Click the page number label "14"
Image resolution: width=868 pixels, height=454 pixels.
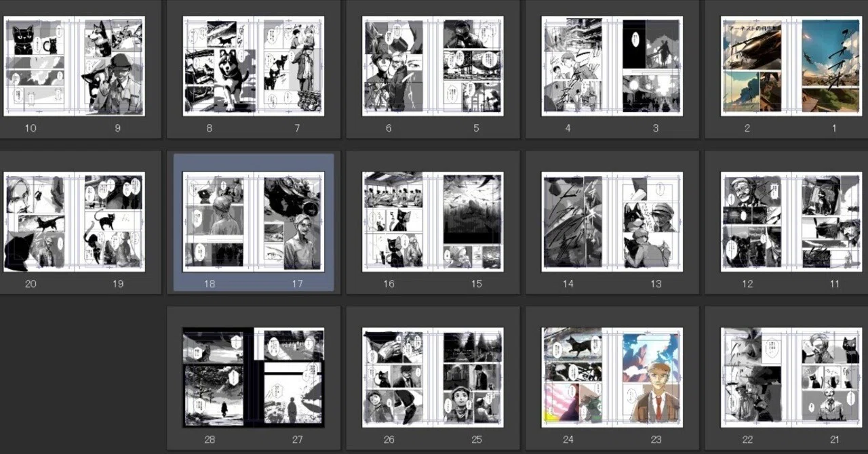click(568, 284)
